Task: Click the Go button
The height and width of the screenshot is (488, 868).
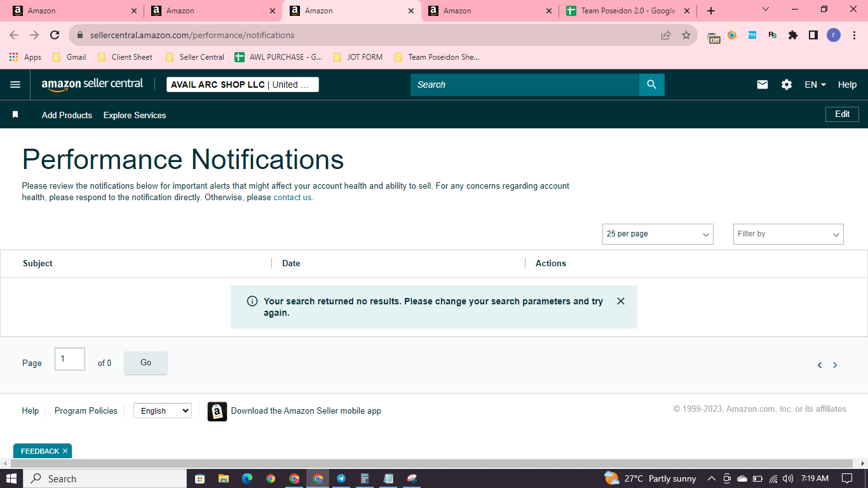Action: (146, 363)
